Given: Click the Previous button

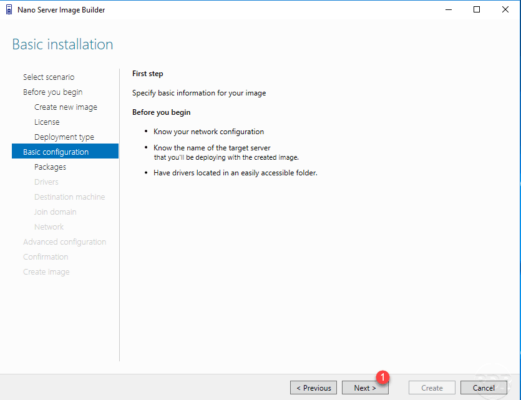Looking at the screenshot, I should point(313,388).
